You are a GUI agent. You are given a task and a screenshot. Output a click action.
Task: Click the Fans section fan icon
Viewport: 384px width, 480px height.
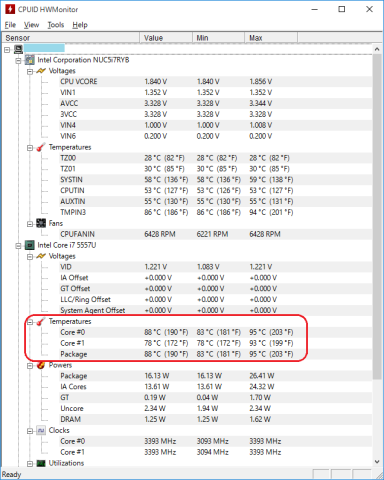tap(41, 223)
